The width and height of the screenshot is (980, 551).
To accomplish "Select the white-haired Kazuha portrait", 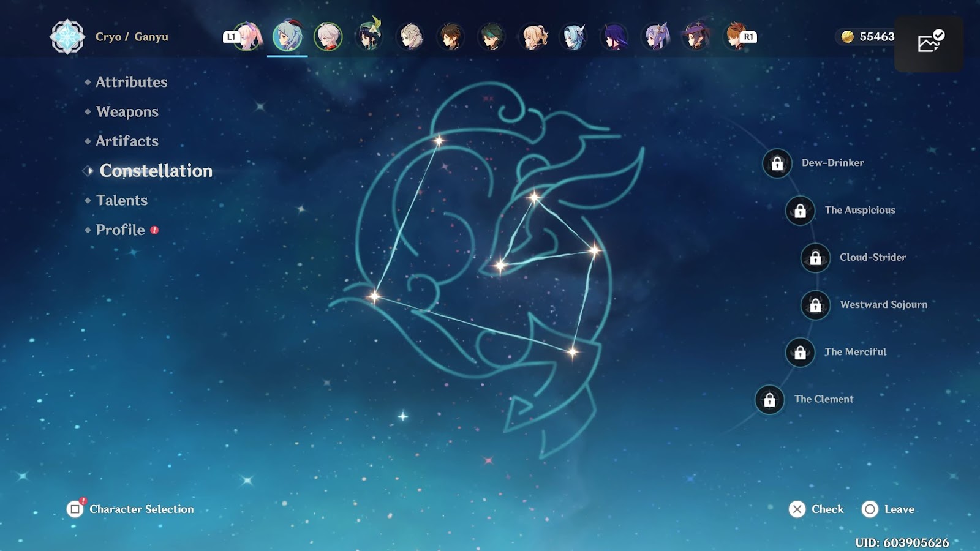I will click(x=328, y=37).
